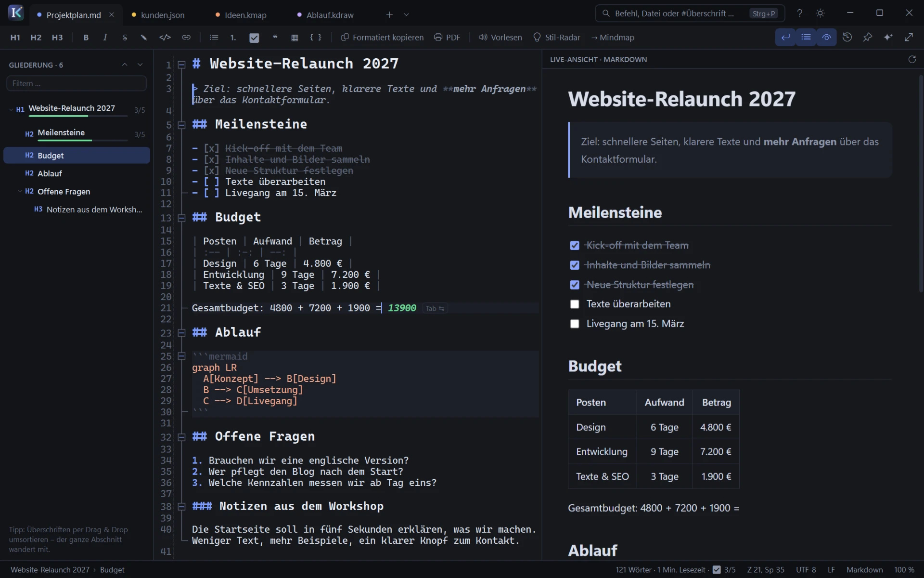This screenshot has width=924, height=578.
Task: Insert a task checkbox item from toolbar
Action: point(254,38)
